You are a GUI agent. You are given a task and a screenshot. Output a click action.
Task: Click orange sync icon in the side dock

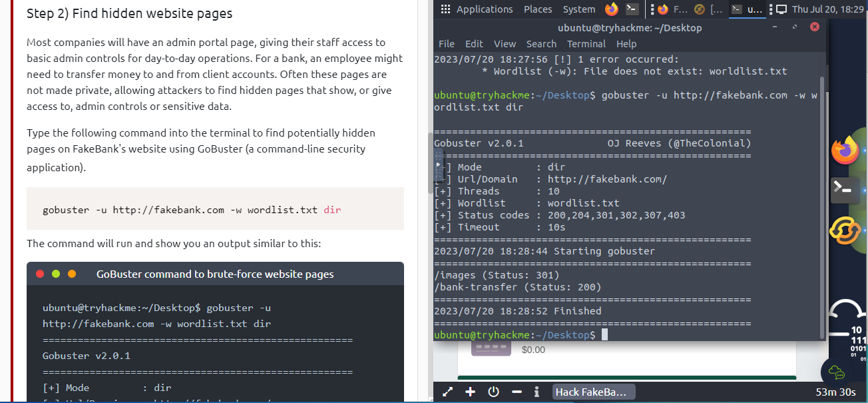tap(845, 230)
